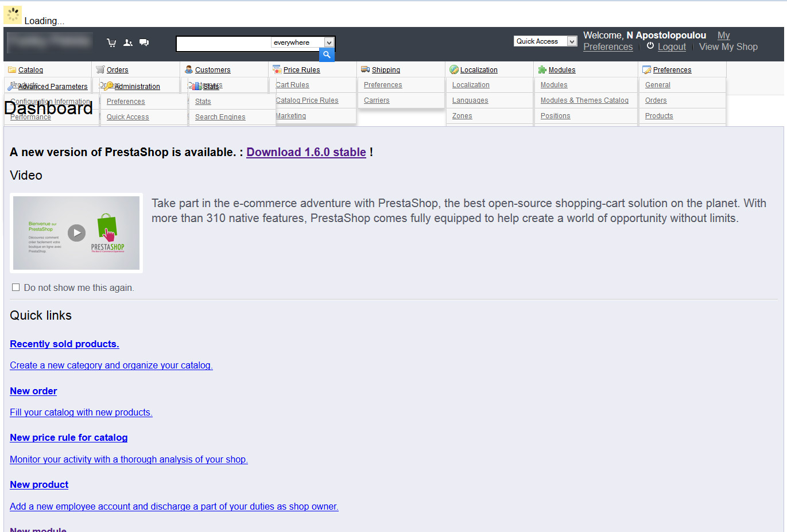Viewport: 787px width, 532px height.
Task: Open the 'New order' quick link
Action: point(33,391)
